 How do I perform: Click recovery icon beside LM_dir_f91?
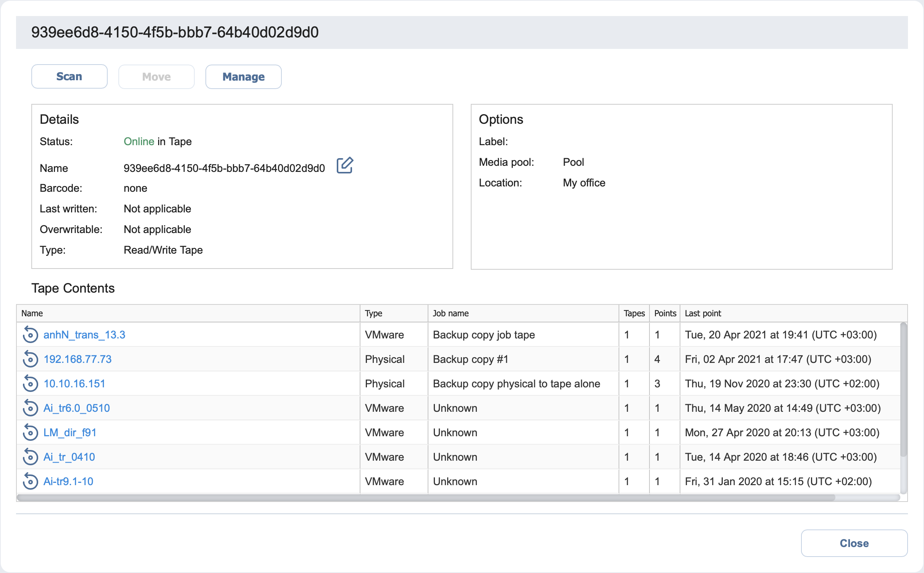click(x=30, y=433)
